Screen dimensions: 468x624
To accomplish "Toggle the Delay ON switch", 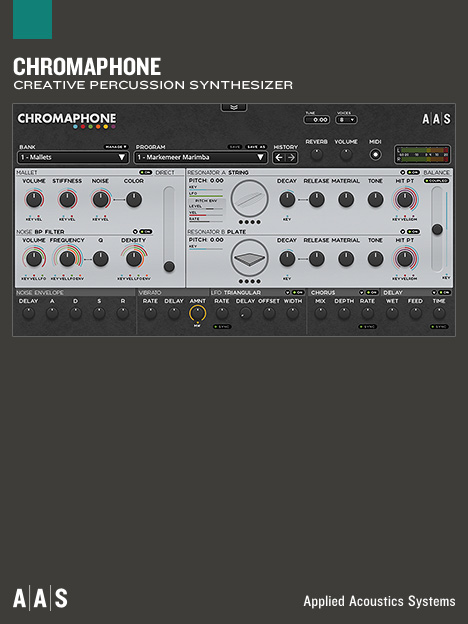I will pyautogui.click(x=445, y=292).
